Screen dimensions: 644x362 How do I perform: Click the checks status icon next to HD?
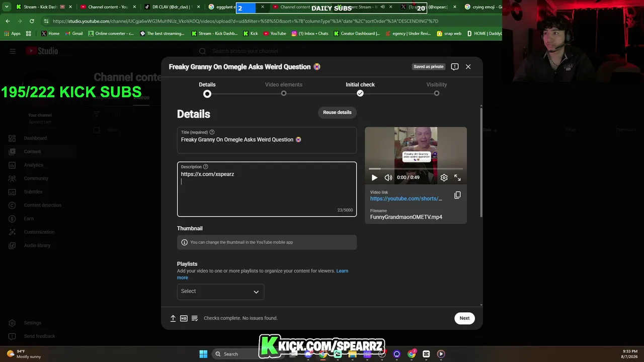[195, 318]
